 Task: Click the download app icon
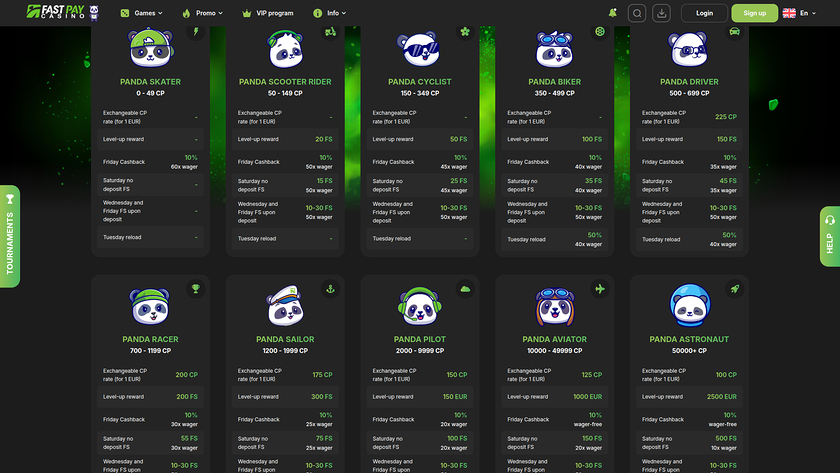662,13
